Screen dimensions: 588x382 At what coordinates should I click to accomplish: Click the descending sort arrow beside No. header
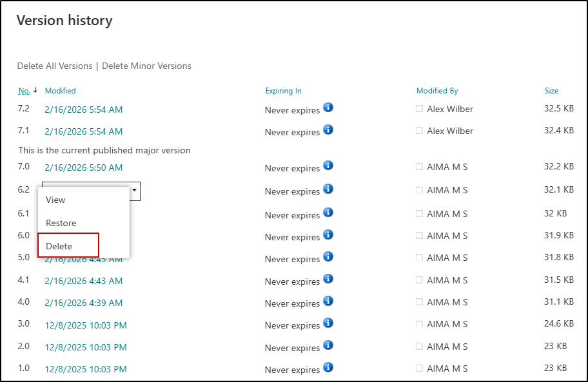point(34,90)
